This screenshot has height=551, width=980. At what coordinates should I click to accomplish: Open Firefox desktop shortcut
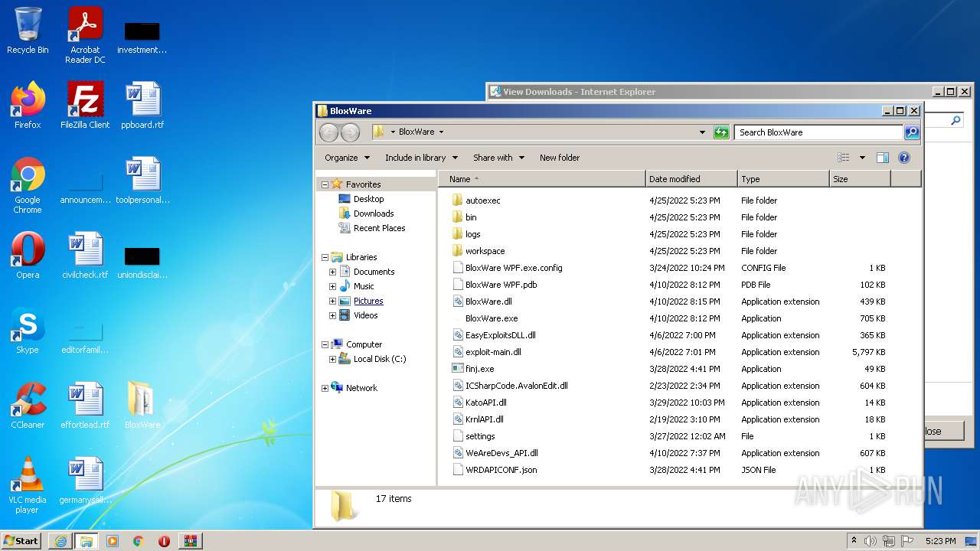[x=28, y=106]
